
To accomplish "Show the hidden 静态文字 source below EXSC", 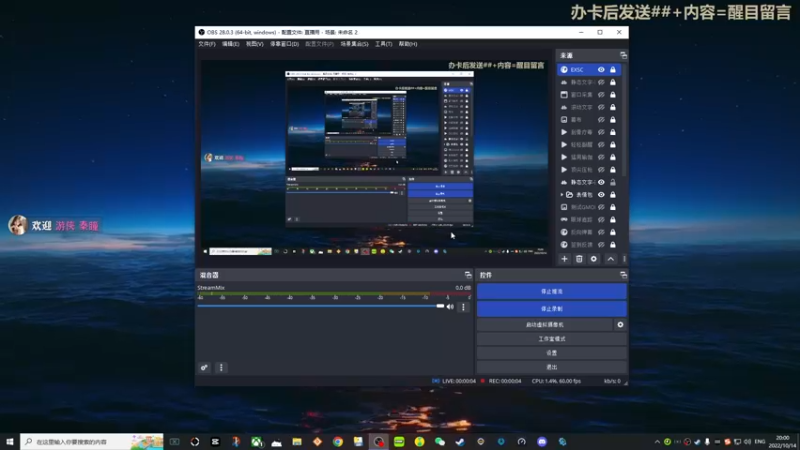I will click(x=601, y=82).
